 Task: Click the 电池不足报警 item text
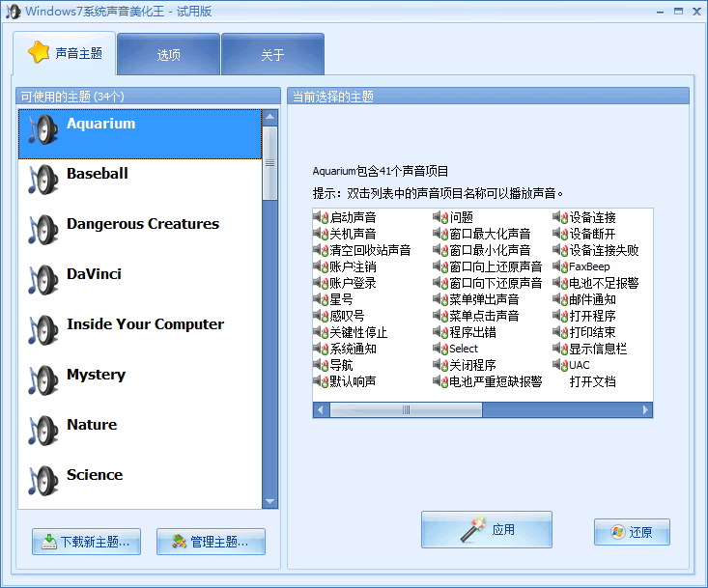click(x=604, y=284)
